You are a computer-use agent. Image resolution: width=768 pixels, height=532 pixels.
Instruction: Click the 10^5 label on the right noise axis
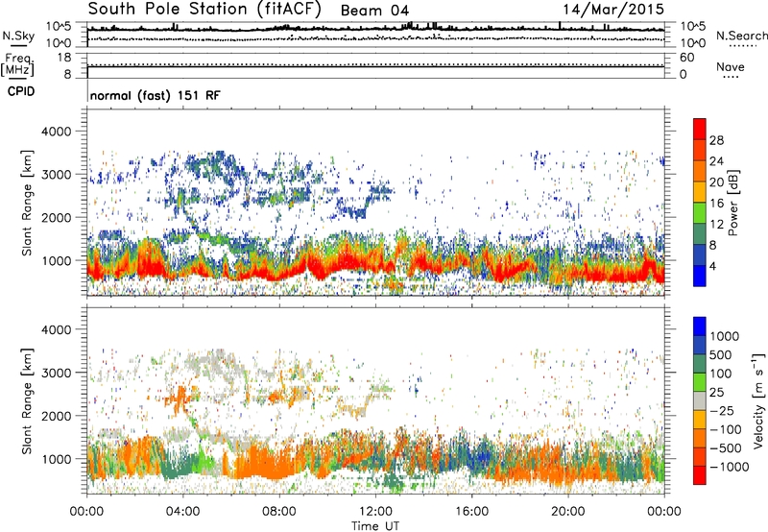tap(692, 27)
